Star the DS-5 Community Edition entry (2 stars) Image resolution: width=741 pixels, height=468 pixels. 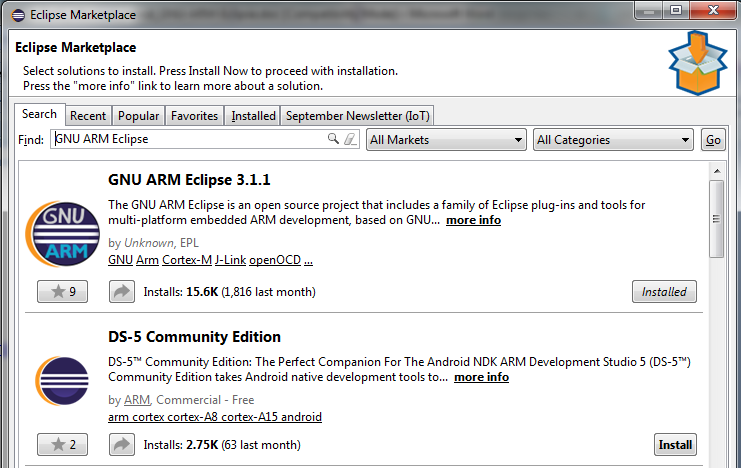tap(62, 445)
